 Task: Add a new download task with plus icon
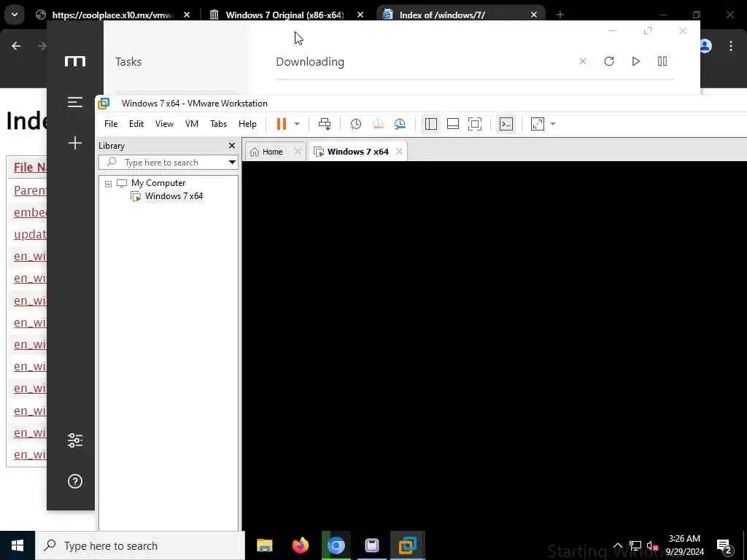75,143
